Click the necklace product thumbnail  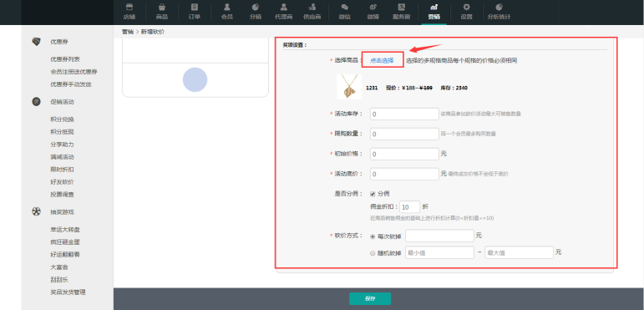coord(349,87)
